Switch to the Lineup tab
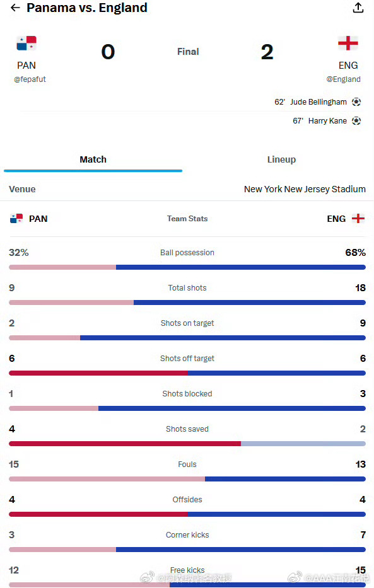The width and height of the screenshot is (374, 588). point(281,159)
